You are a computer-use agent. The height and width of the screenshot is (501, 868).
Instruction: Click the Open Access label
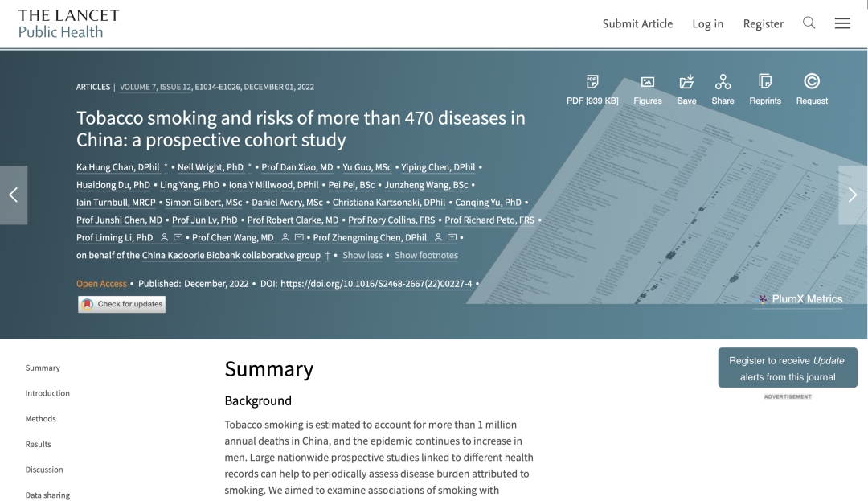pyautogui.click(x=101, y=283)
